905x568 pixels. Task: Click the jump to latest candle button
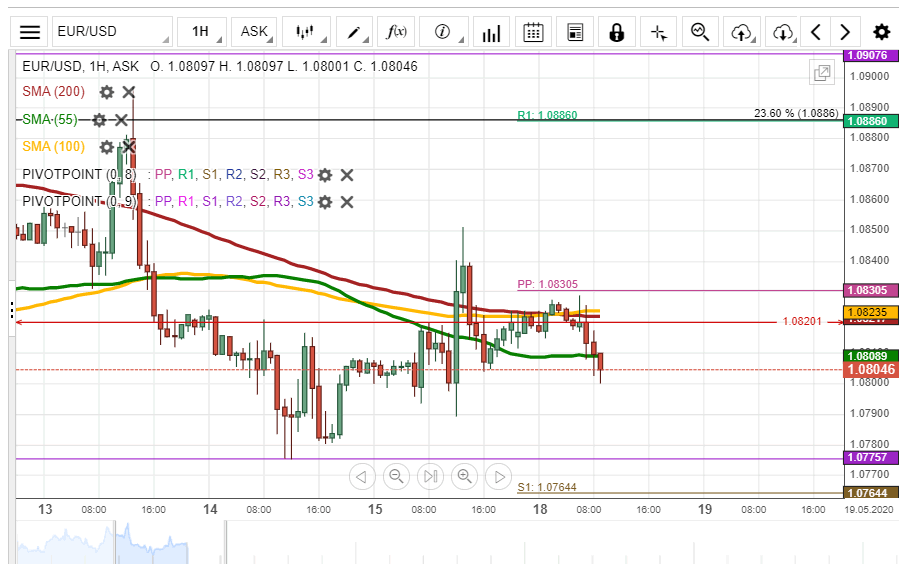tap(430, 477)
